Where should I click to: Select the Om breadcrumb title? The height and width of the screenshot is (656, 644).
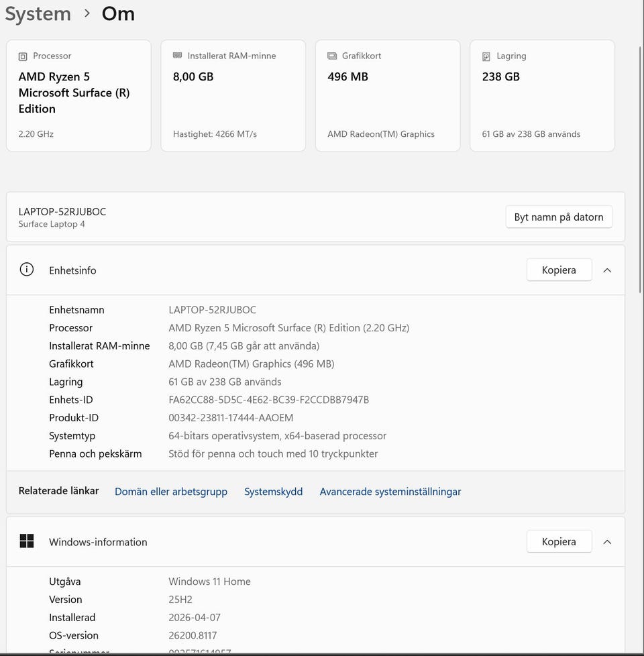[x=118, y=14]
